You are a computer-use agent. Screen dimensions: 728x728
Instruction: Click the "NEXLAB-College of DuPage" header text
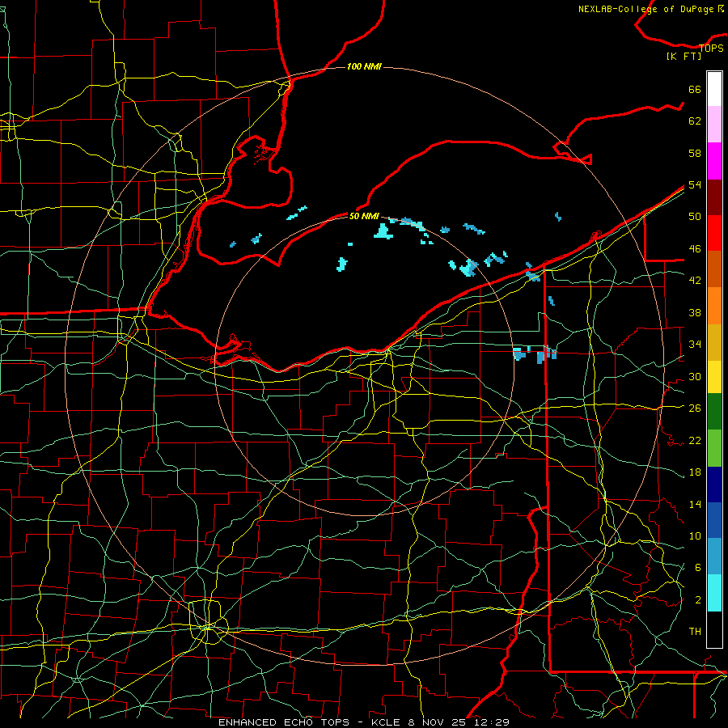pyautogui.click(x=645, y=9)
